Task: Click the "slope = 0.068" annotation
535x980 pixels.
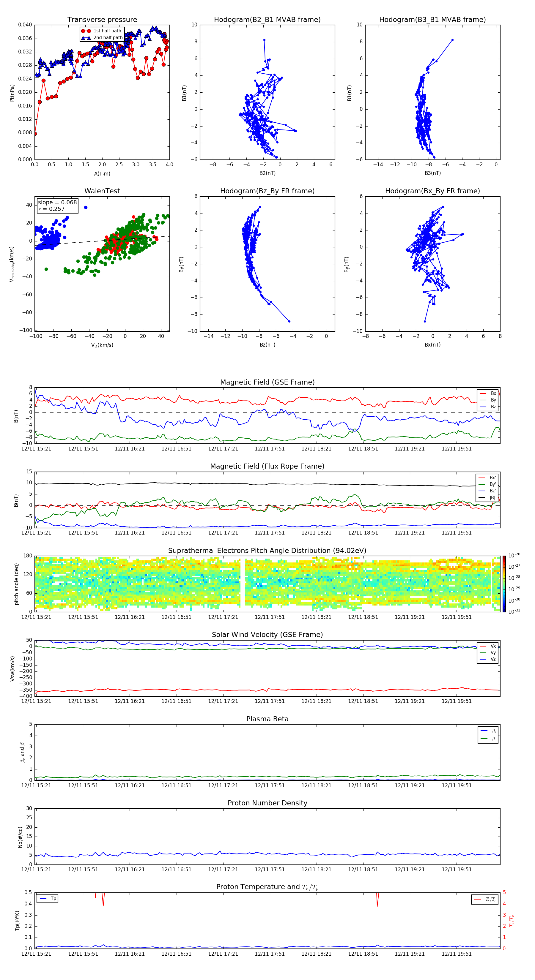Action: (57, 203)
